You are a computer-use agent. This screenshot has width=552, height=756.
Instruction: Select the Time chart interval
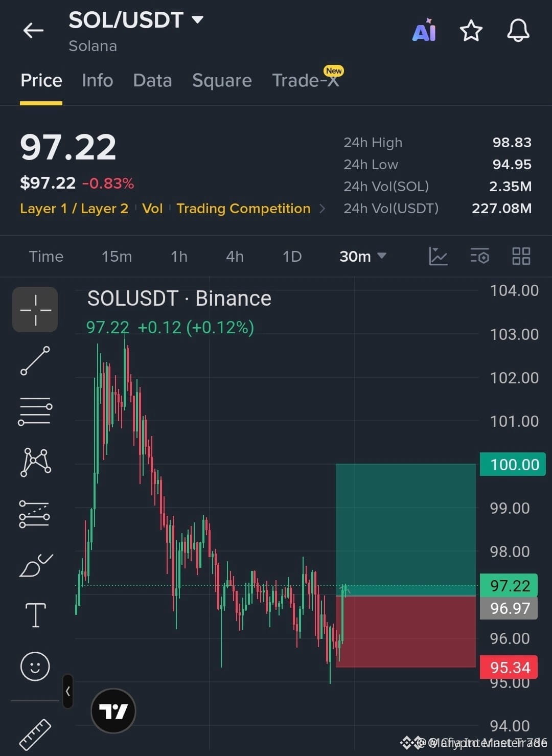click(x=46, y=256)
